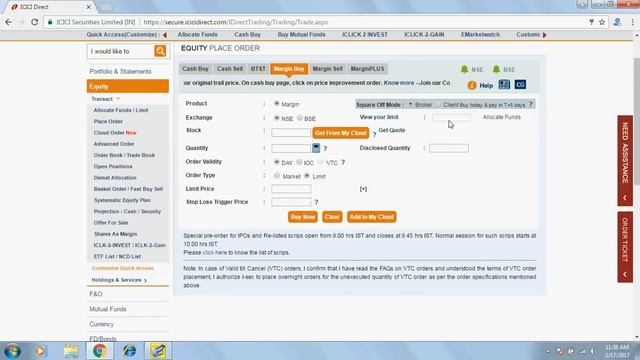
Task: Click into the Disclosed Quantity field
Action: pos(449,148)
